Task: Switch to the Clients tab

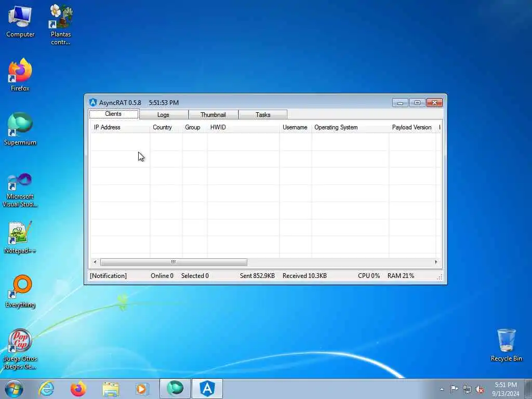Action: (x=114, y=114)
